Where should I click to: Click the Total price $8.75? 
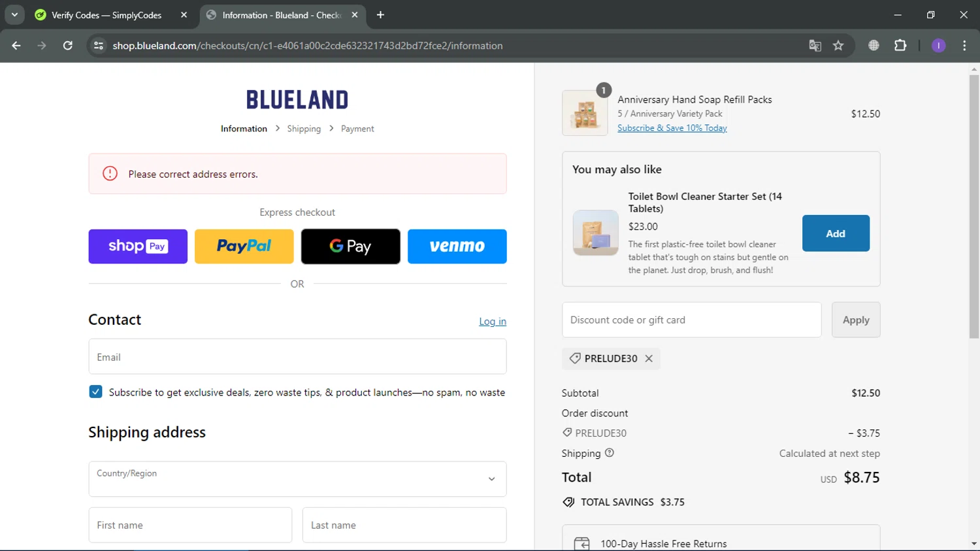tap(862, 478)
